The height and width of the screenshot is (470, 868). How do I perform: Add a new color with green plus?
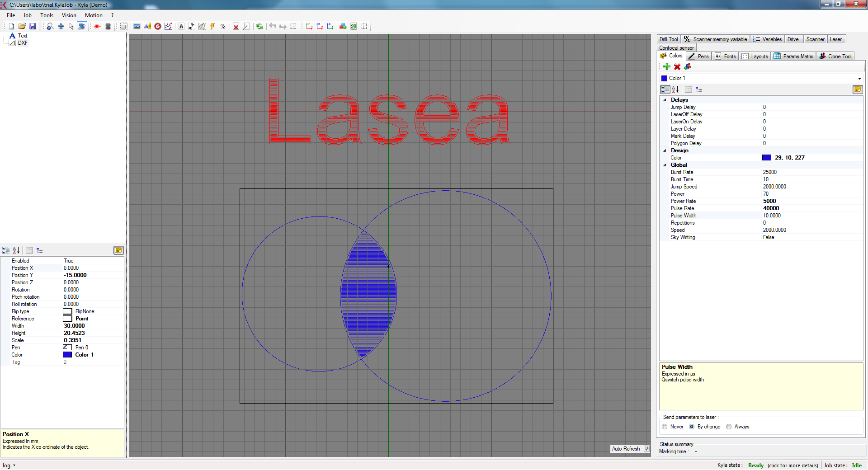point(667,66)
